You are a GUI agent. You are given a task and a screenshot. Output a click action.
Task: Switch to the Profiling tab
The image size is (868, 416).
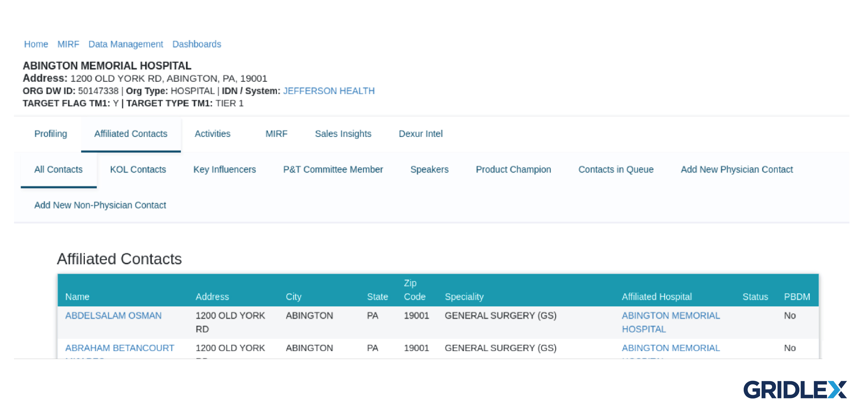50,134
